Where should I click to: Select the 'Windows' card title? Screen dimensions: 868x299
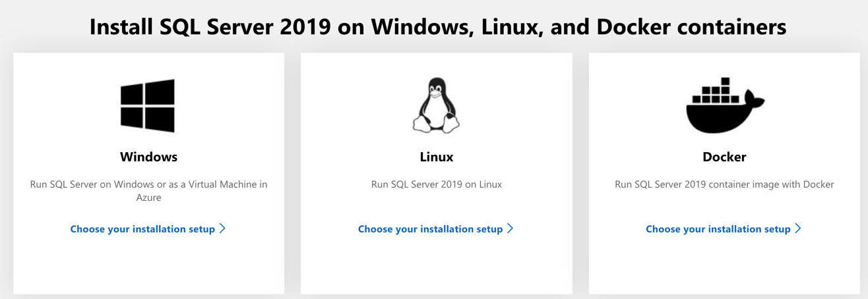pyautogui.click(x=148, y=157)
